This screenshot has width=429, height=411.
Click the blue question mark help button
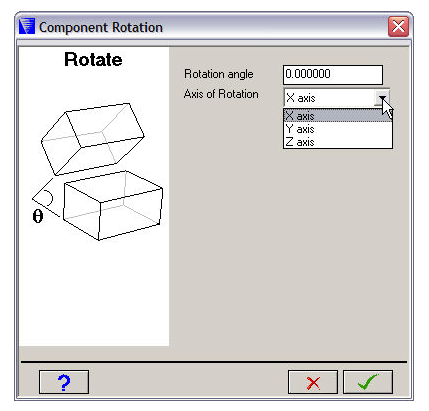click(64, 382)
